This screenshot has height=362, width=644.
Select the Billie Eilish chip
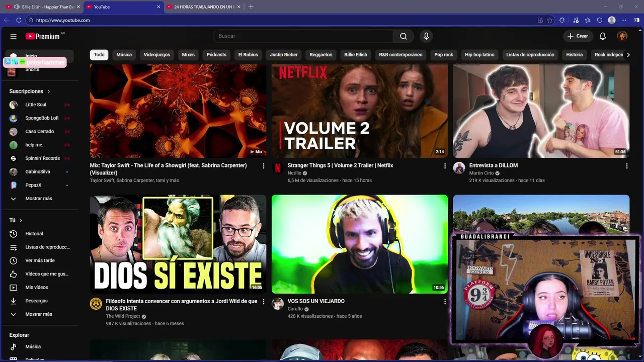(x=356, y=55)
